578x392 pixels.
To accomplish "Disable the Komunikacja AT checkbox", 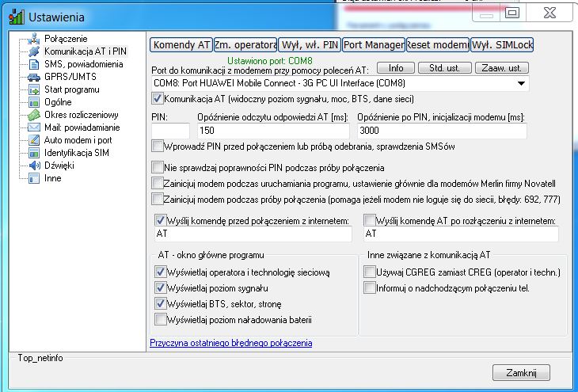I will pyautogui.click(x=157, y=99).
